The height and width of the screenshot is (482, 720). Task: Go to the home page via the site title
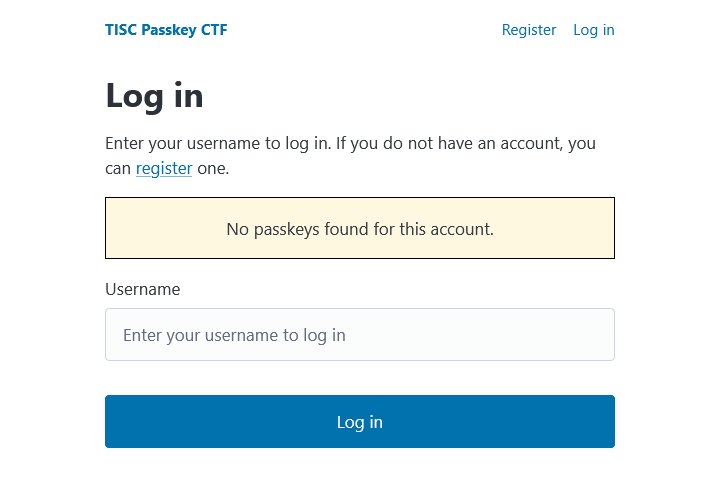[x=166, y=30]
